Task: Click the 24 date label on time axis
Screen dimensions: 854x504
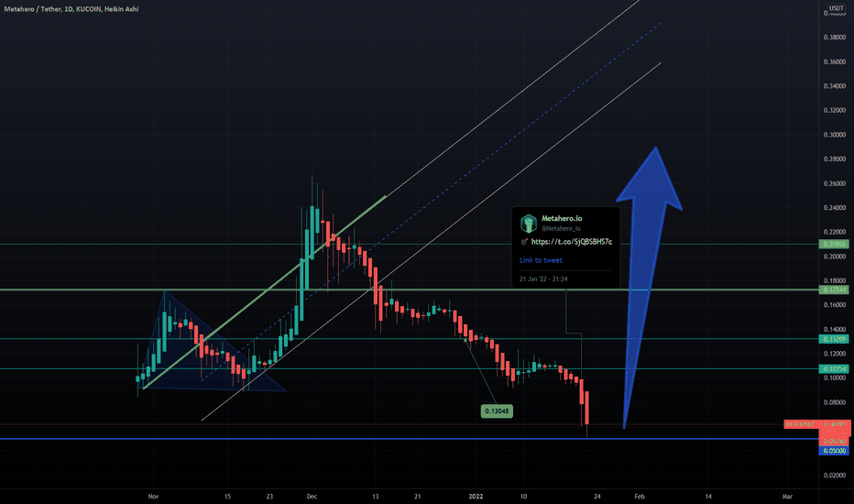Action: coord(597,497)
